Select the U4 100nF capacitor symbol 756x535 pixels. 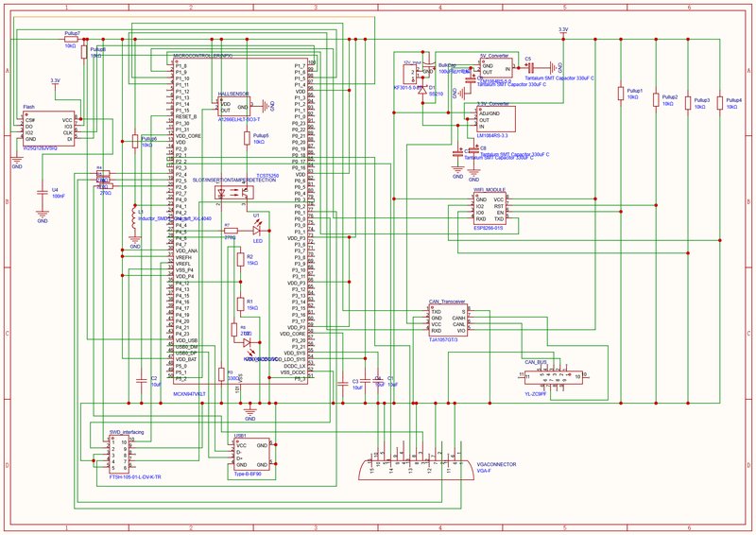(43, 193)
